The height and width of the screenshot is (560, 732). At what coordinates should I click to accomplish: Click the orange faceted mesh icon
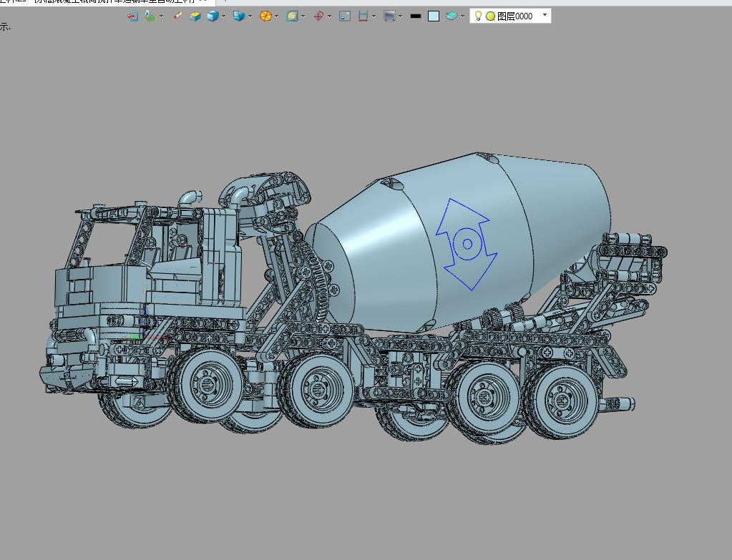click(265, 16)
